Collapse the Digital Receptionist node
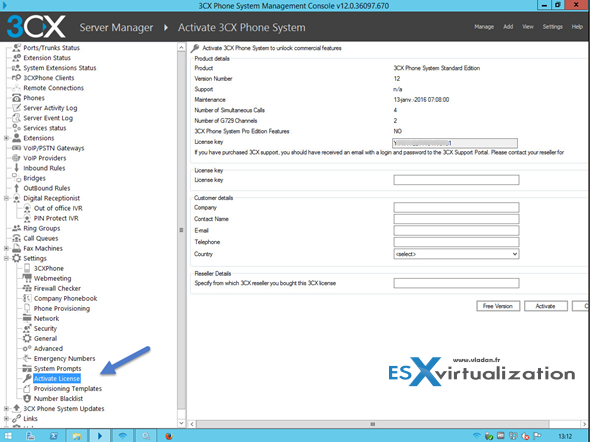This screenshot has width=590, height=442. [x=6, y=198]
